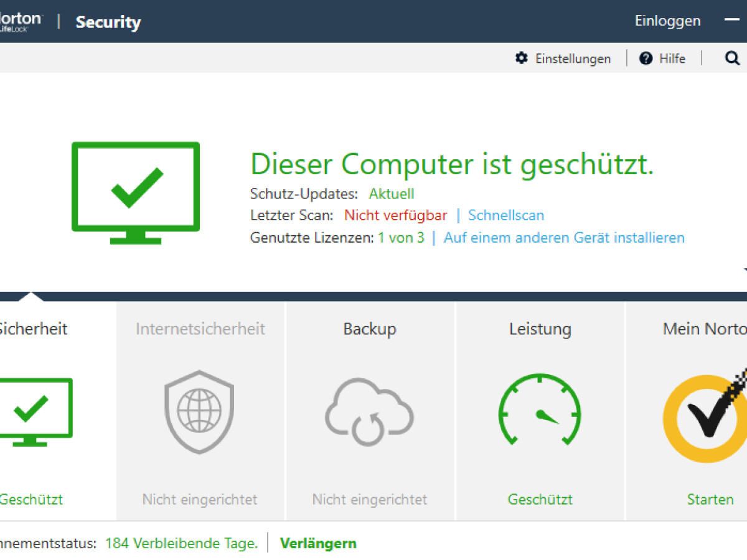Click Geschützt under the Sicherheit icon
This screenshot has width=747, height=560.
31,499
